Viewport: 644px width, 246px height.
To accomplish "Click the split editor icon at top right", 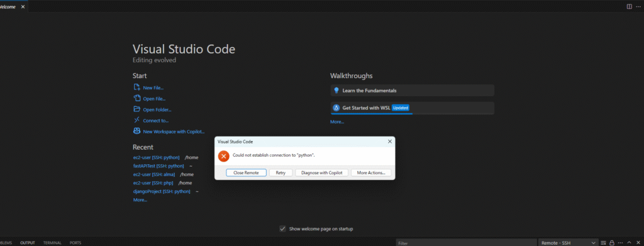I will tap(629, 6).
